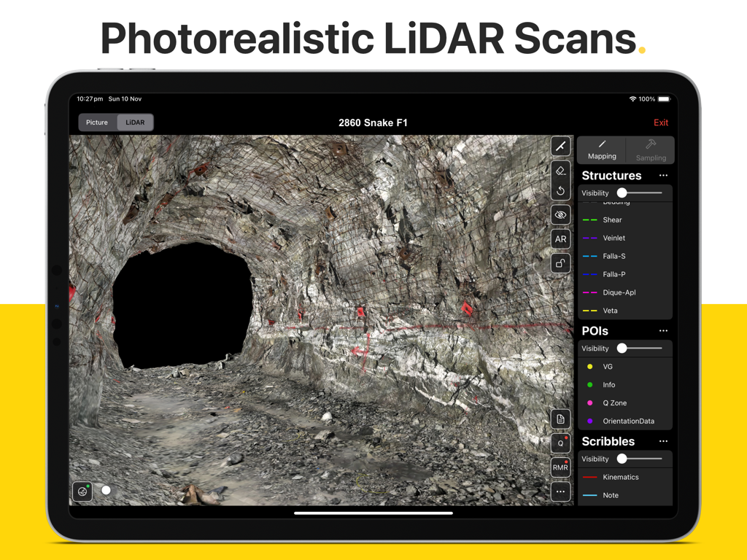Screen dimensions: 747x560
Task: Open the RMR rating tool
Action: [x=560, y=467]
